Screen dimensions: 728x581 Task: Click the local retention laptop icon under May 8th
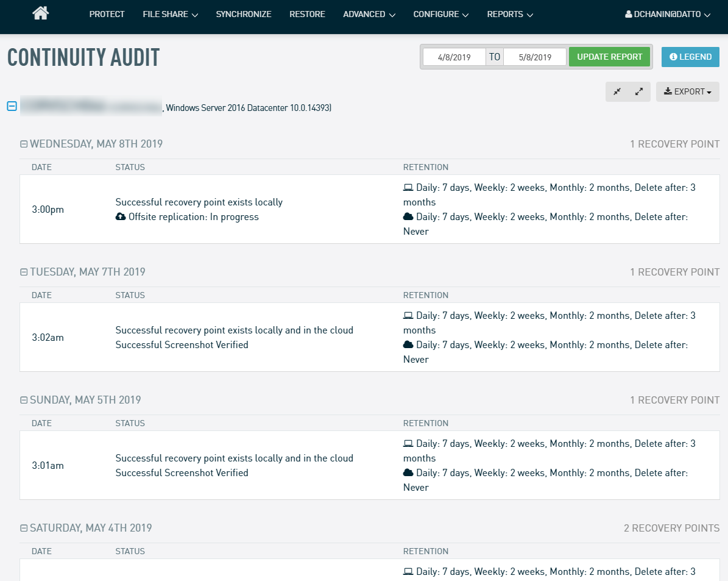(x=407, y=187)
